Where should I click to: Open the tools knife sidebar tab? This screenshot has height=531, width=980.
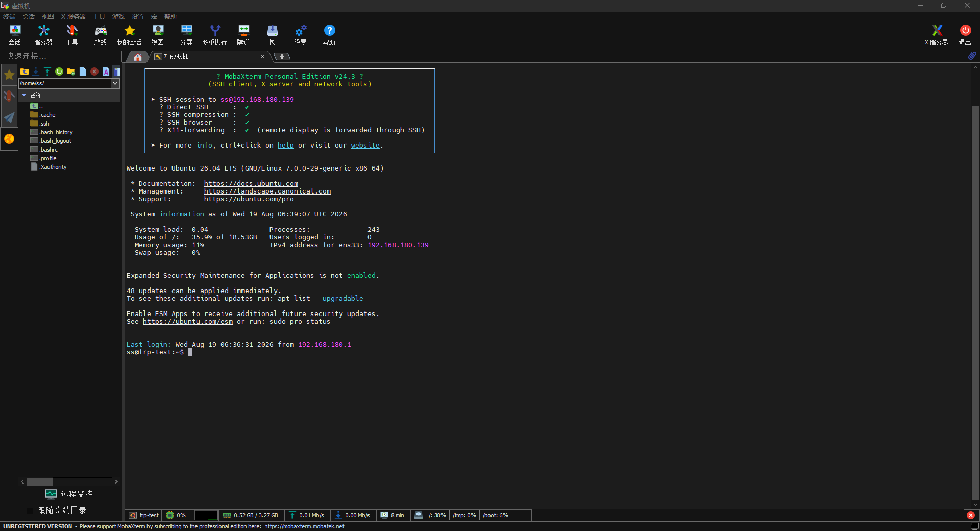9,96
